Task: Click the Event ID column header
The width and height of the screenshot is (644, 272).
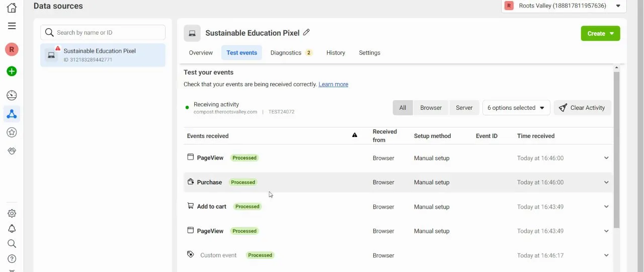Action: tap(487, 136)
